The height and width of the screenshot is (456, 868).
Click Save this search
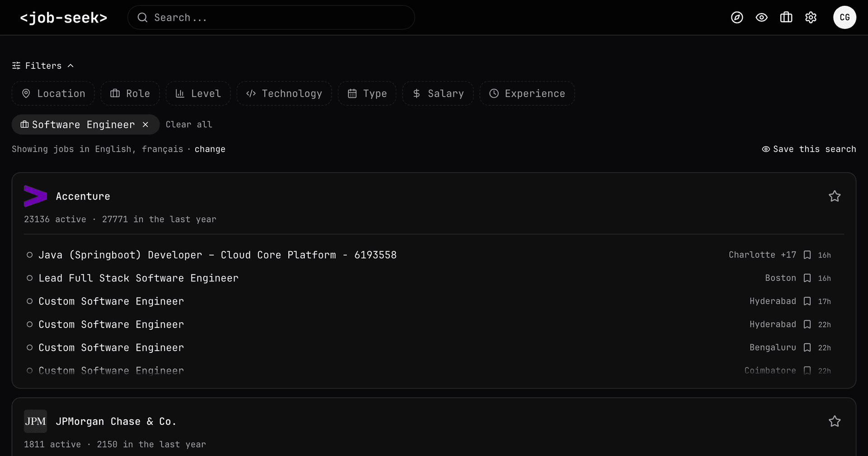coord(809,149)
